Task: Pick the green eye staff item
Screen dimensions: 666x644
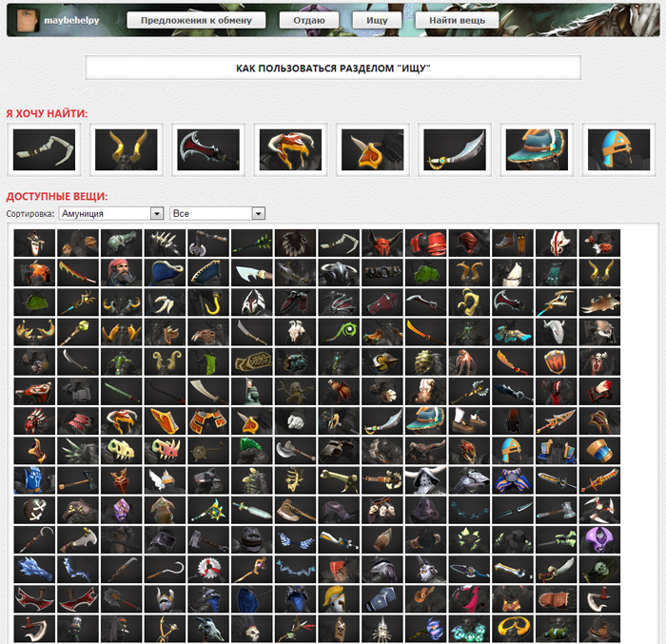Action: point(339,332)
